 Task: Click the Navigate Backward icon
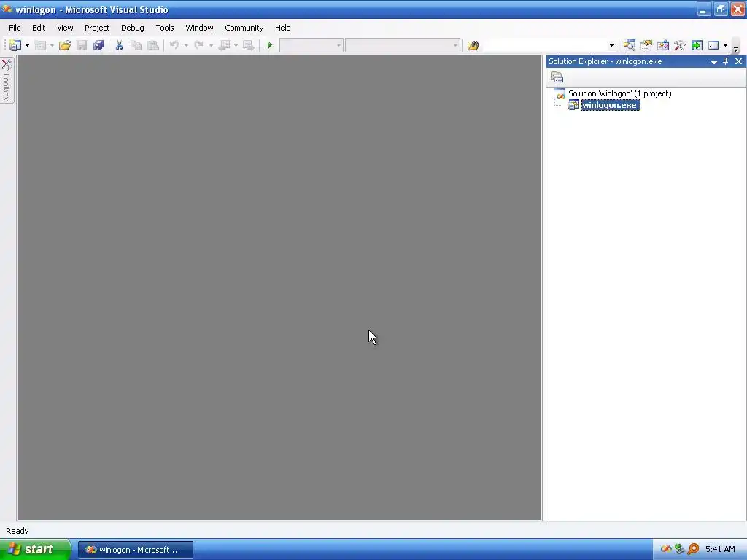click(224, 46)
